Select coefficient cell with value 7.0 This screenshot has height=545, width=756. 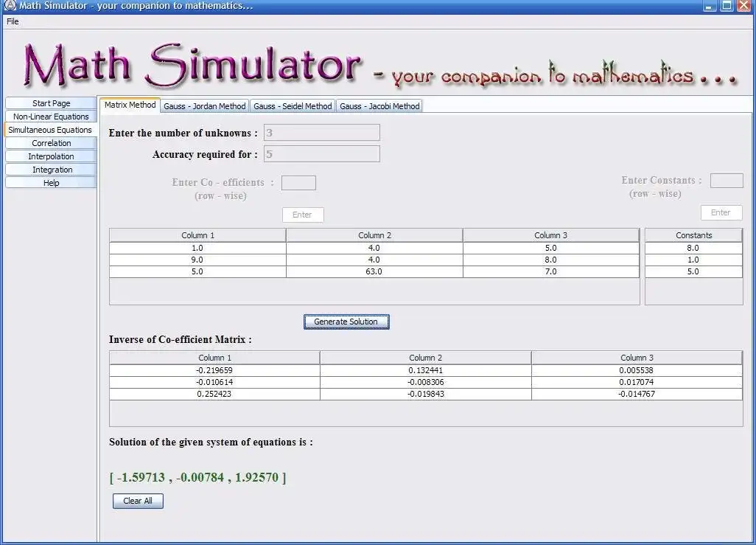coord(551,272)
